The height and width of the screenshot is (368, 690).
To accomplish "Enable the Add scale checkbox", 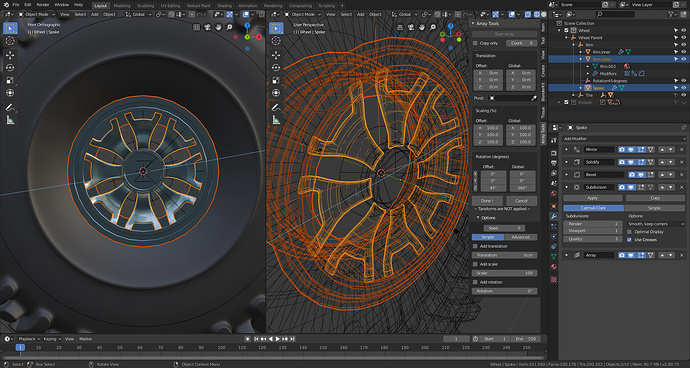I will pos(475,264).
